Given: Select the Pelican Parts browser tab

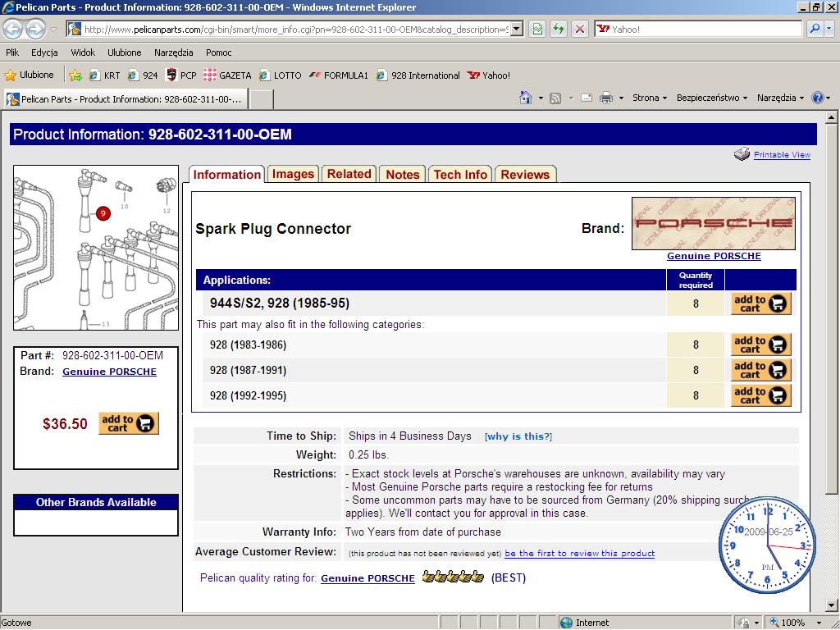Looking at the screenshot, I should pyautogui.click(x=126, y=99).
